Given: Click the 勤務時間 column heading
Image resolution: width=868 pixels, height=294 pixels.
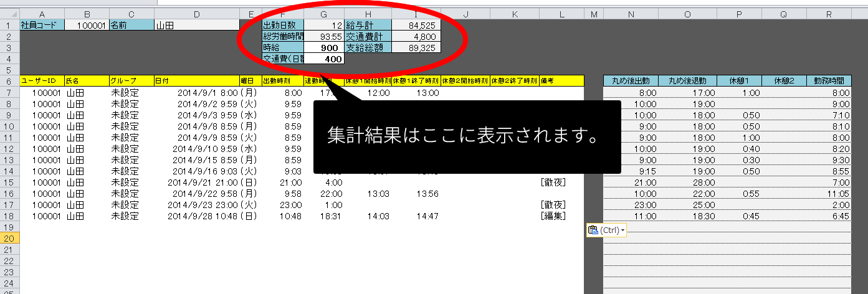Looking at the screenshot, I should (x=829, y=81).
